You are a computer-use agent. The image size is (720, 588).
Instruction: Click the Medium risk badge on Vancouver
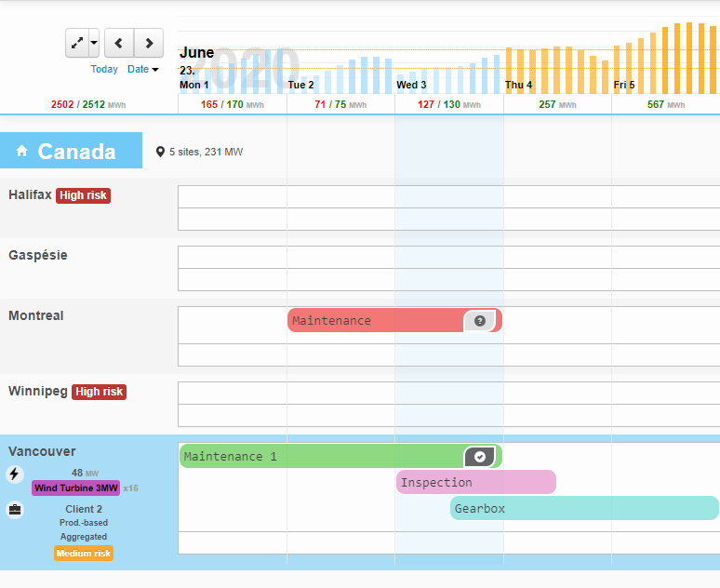[84, 554]
